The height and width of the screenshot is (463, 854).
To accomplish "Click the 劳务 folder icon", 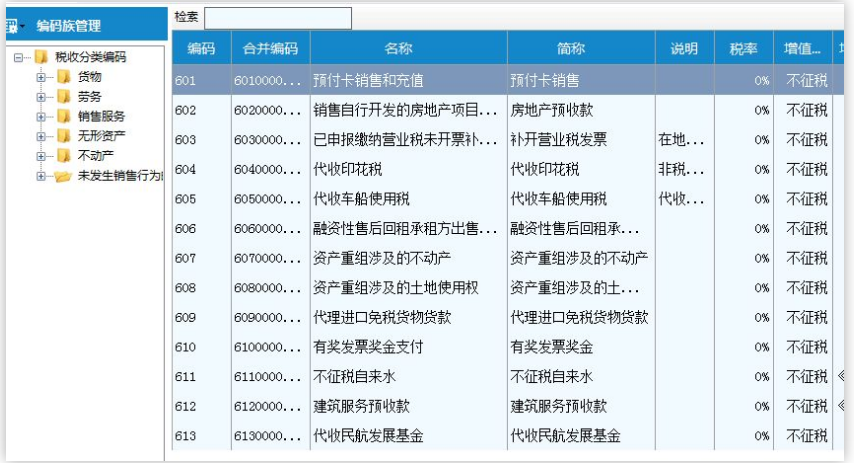I will (x=64, y=96).
